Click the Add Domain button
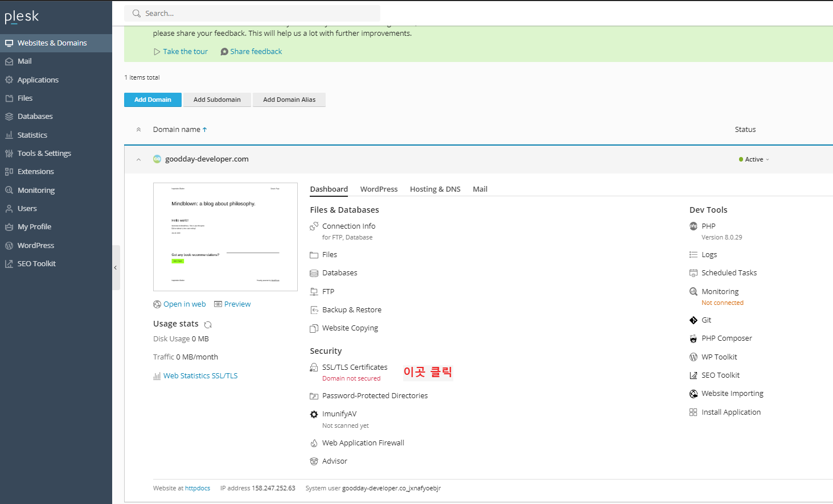 click(x=153, y=100)
